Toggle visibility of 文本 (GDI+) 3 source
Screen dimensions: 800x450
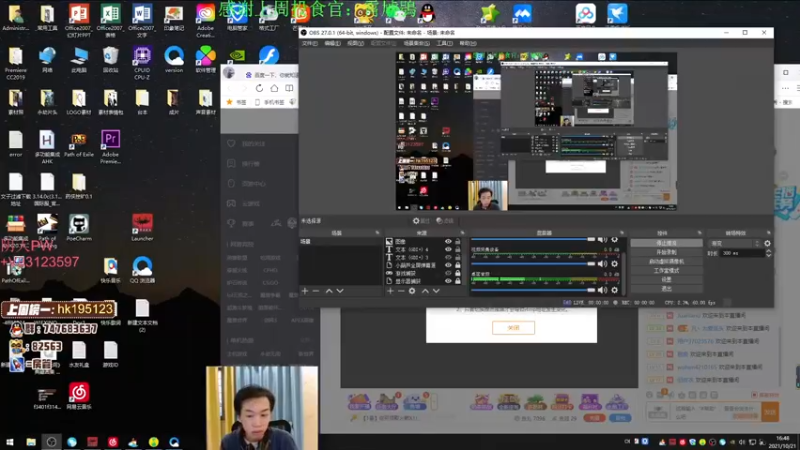(x=448, y=258)
